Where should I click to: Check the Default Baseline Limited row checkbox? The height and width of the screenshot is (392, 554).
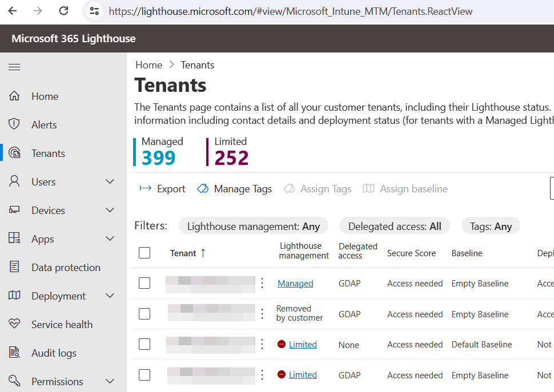click(144, 344)
